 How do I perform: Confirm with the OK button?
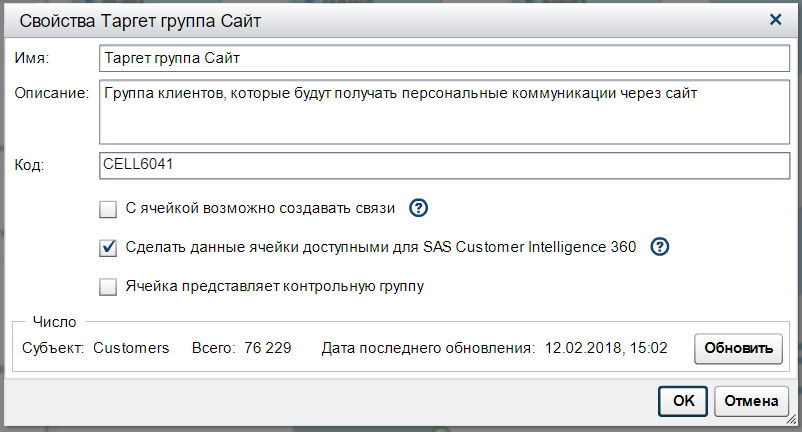pyautogui.click(x=683, y=401)
